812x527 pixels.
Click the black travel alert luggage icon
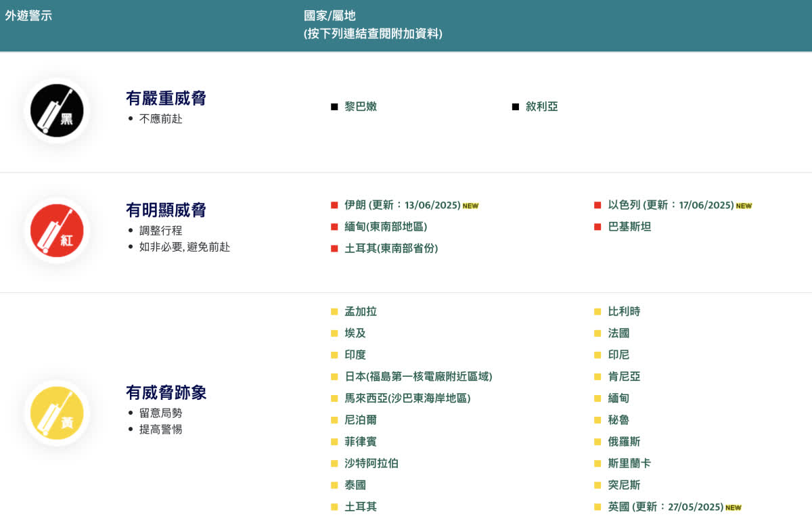(x=57, y=110)
